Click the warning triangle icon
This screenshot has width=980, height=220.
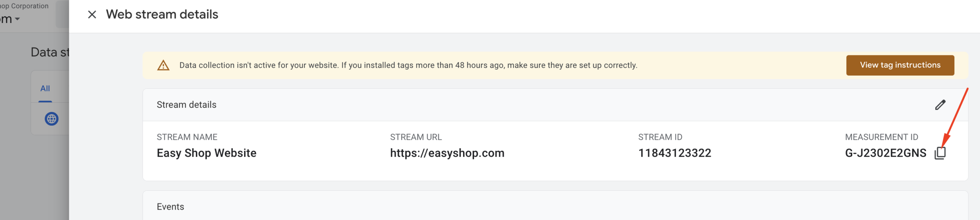pyautogui.click(x=163, y=65)
